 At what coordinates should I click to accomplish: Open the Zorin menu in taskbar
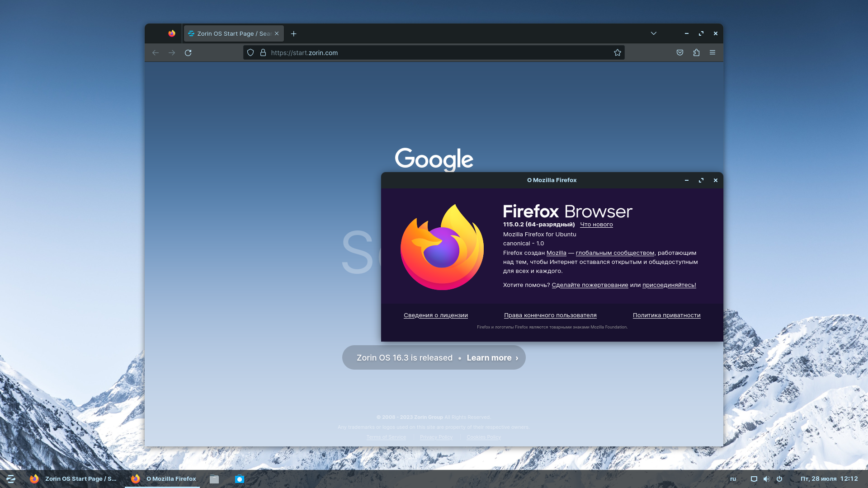click(x=11, y=479)
